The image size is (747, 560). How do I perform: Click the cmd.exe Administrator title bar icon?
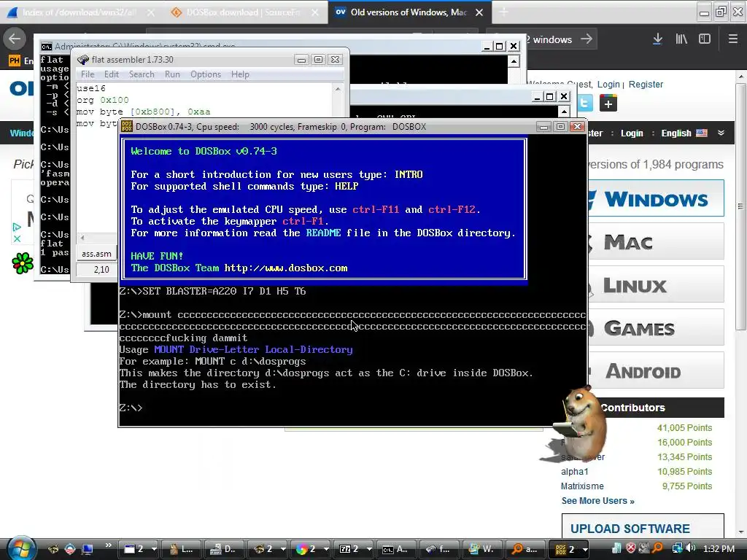tap(46, 46)
